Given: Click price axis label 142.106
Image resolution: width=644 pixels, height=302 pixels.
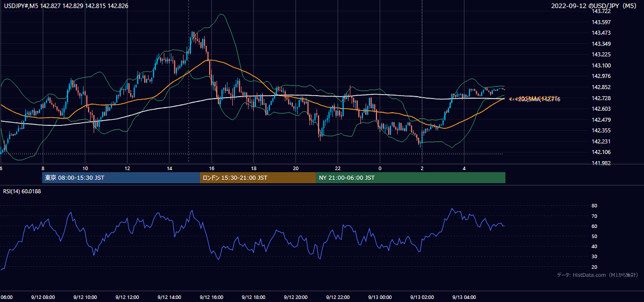Looking at the screenshot, I should 601,152.
